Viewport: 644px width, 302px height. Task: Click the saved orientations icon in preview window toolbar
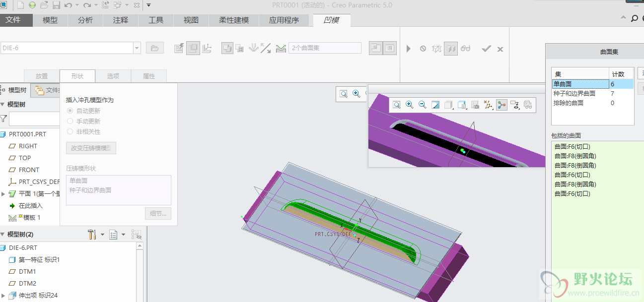pos(461,105)
